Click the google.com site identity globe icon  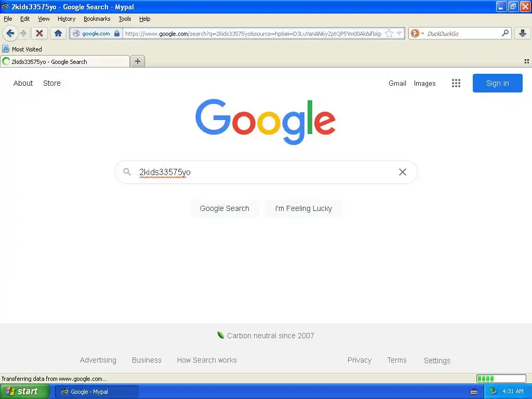[x=77, y=33]
